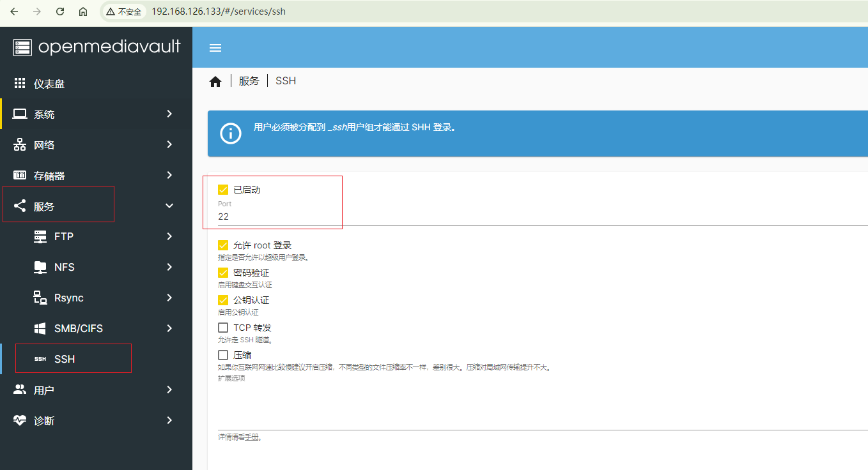The width and height of the screenshot is (868, 470).
Task: Select the NFS label in the sidebar
Action: pos(65,267)
